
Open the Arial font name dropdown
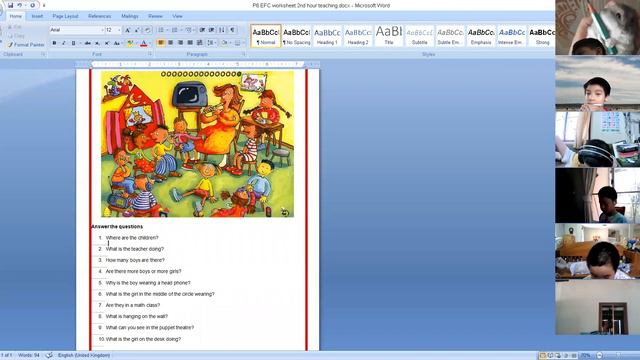[102, 30]
